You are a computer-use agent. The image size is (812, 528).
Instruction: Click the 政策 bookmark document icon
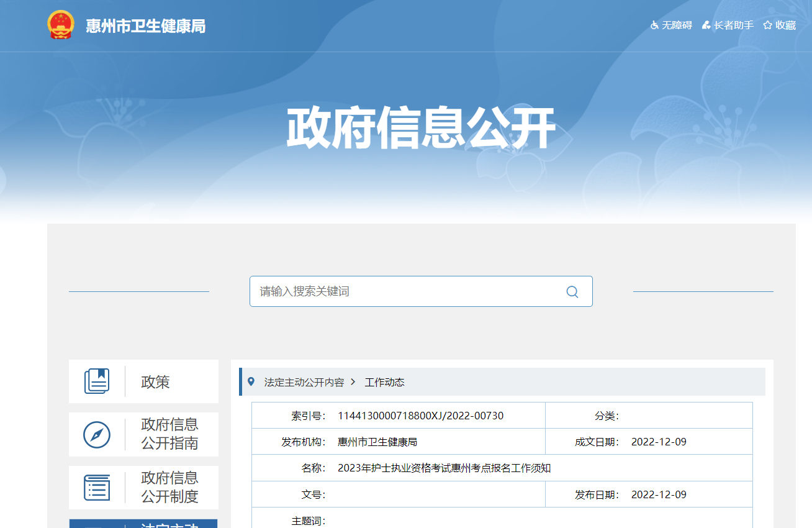[97, 381]
